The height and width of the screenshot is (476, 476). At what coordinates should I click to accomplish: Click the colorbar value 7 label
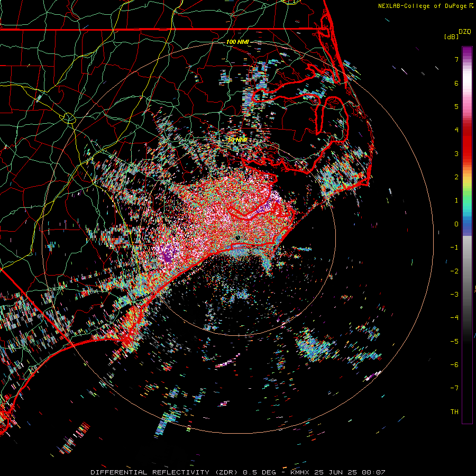click(456, 59)
